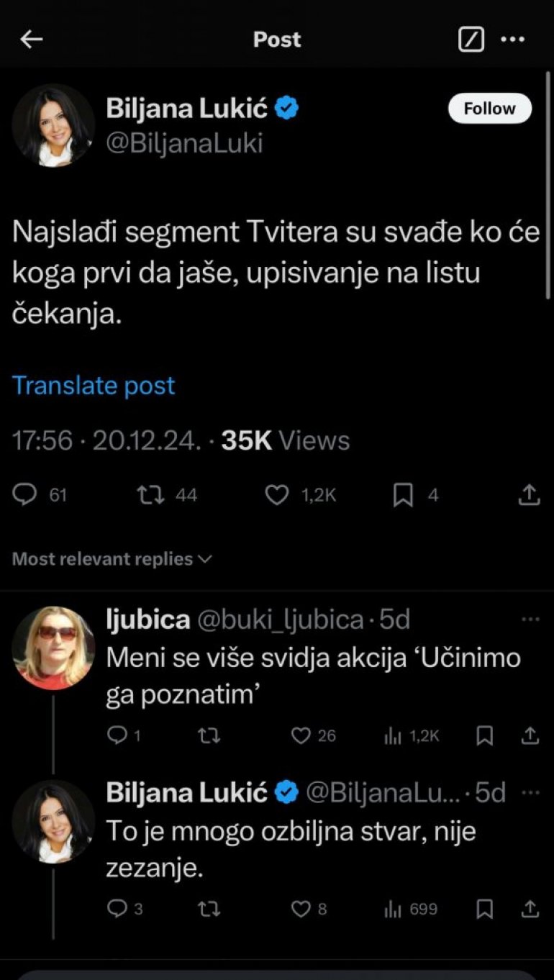The height and width of the screenshot is (980, 554).
Task: View analytics on ljubica's reply showing 1,2K
Action: click(x=393, y=735)
